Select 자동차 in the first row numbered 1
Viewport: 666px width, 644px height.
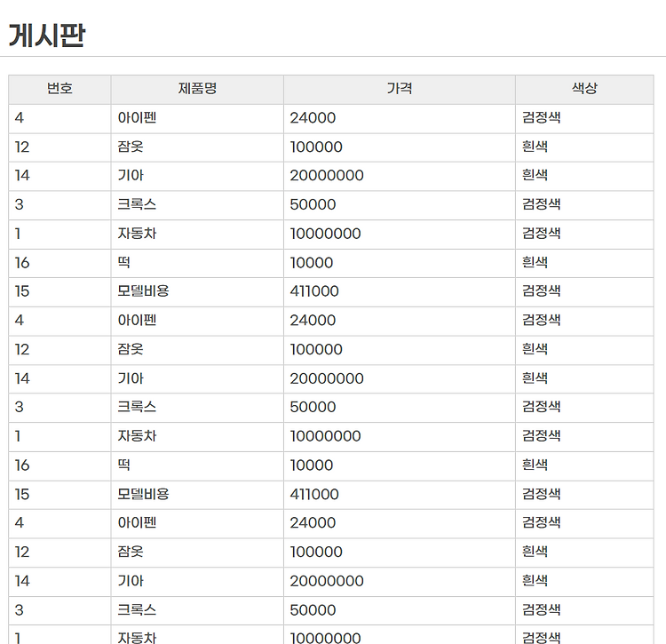(x=137, y=234)
